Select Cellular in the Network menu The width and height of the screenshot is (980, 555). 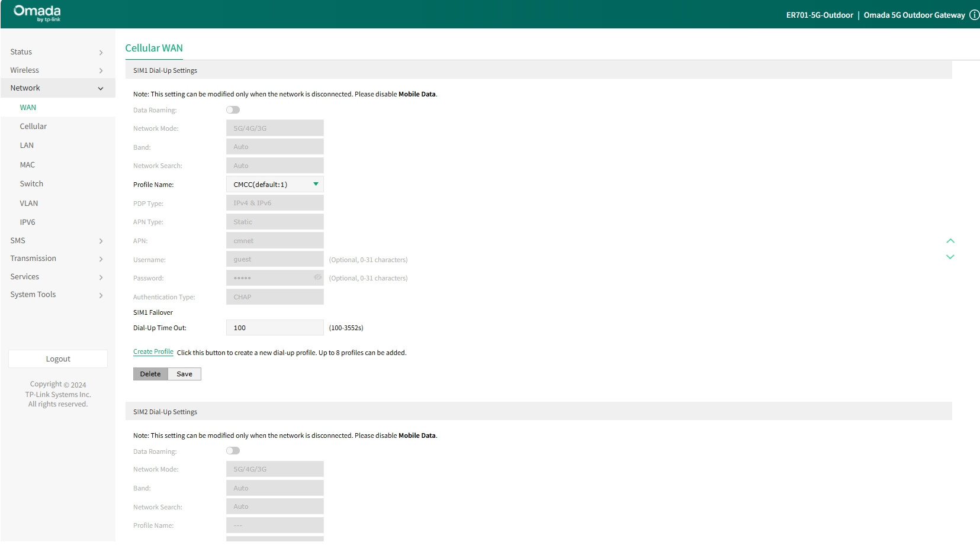[33, 126]
